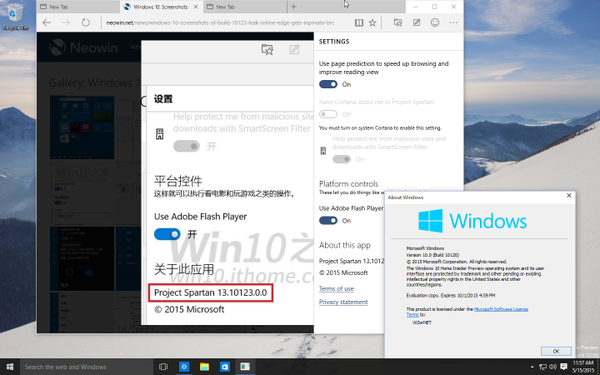Click the web note icon in the enlarged screenshot
This screenshot has height=375, width=600.
pyautogui.click(x=294, y=49)
